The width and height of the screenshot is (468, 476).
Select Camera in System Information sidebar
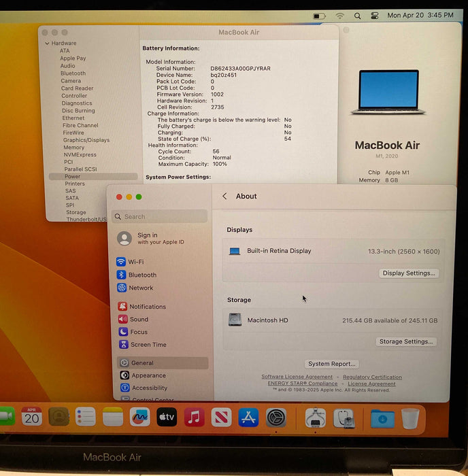(71, 81)
